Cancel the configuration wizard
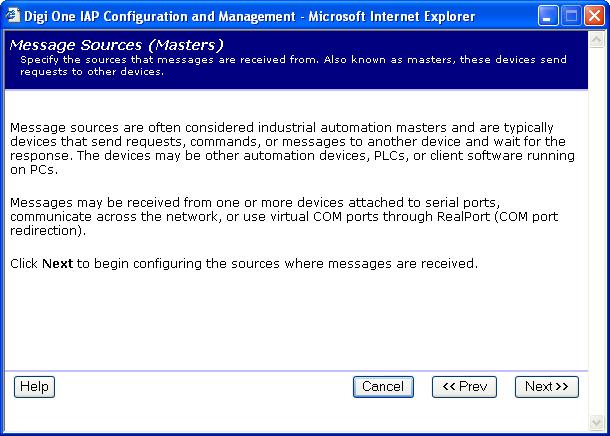This screenshot has width=610, height=436. click(x=383, y=387)
